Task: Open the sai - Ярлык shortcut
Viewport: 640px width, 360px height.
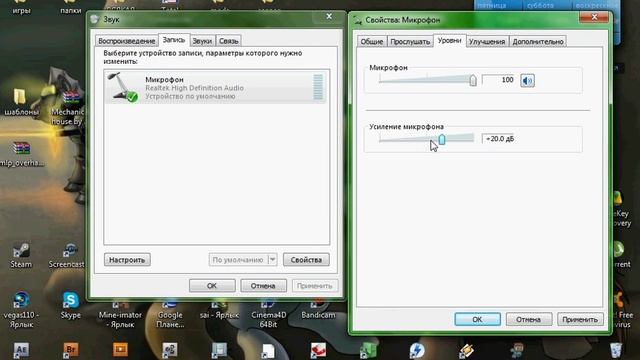Action: tap(219, 304)
